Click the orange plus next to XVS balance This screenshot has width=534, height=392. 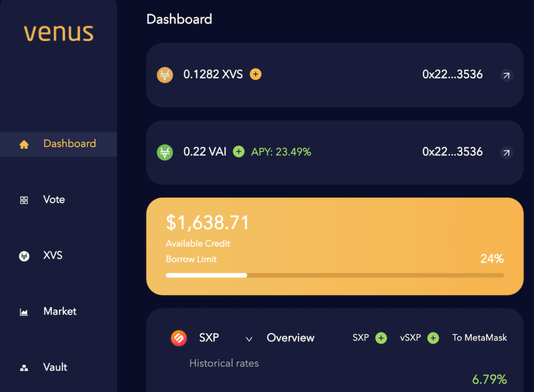[x=256, y=74]
